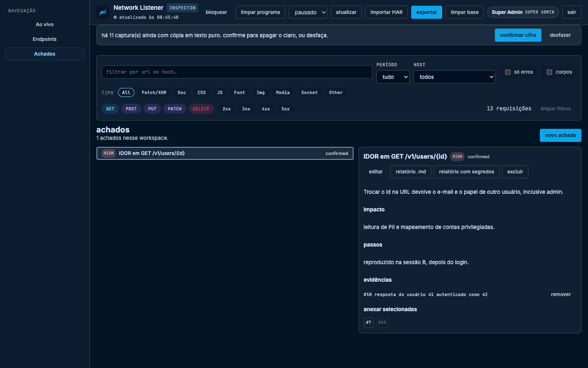Viewport: 588px width, 368px height.
Task: Click the limpar base button
Action: click(x=465, y=12)
